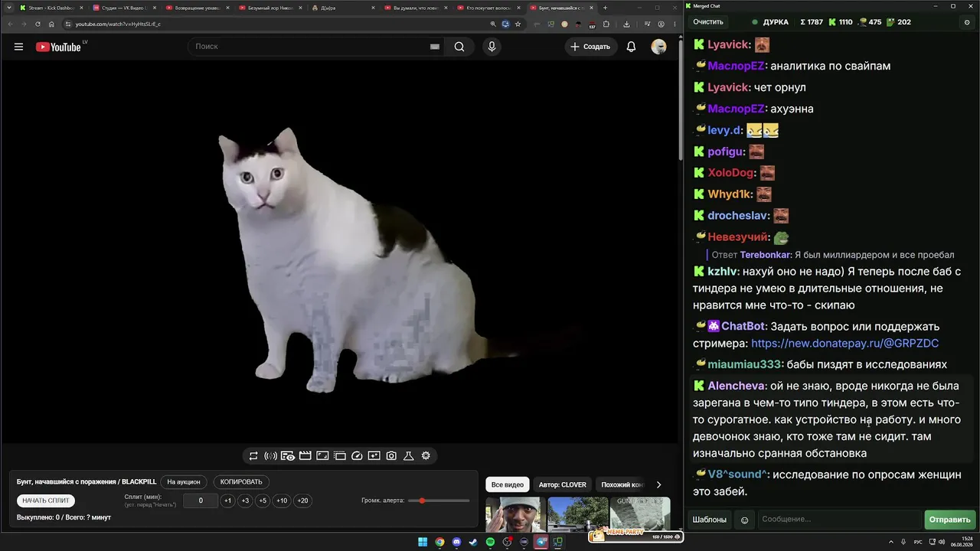Image resolution: width=980 pixels, height=551 pixels.
Task: Add 1 minute with the +1 button
Action: [227, 500]
